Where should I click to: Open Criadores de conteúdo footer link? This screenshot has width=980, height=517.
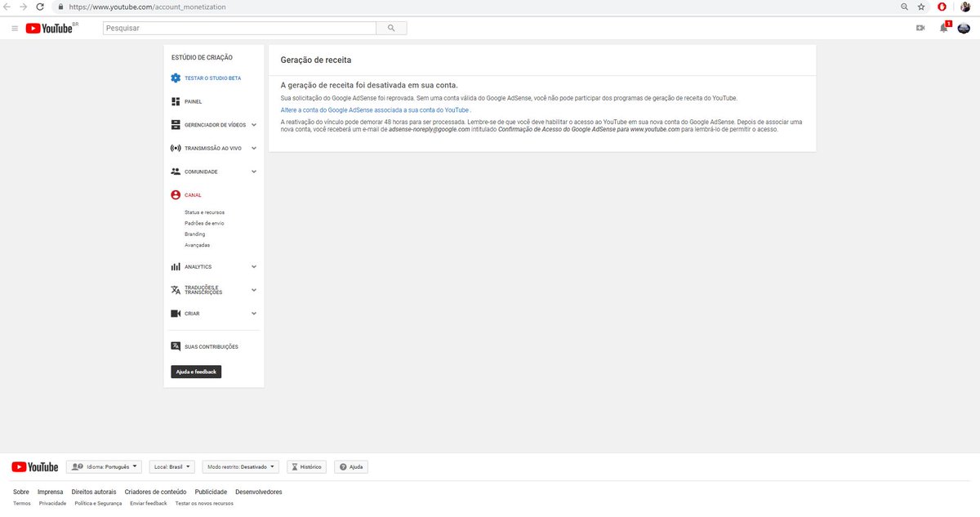(x=155, y=492)
